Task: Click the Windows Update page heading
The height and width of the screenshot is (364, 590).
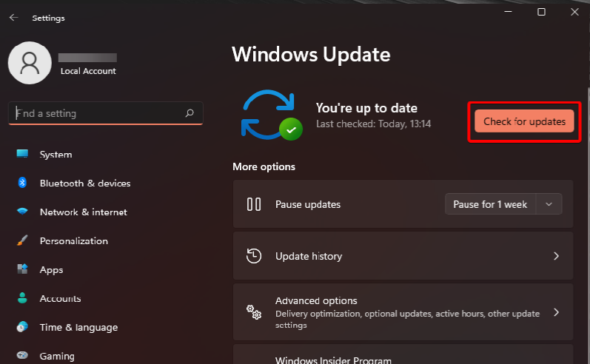Action: pos(311,55)
